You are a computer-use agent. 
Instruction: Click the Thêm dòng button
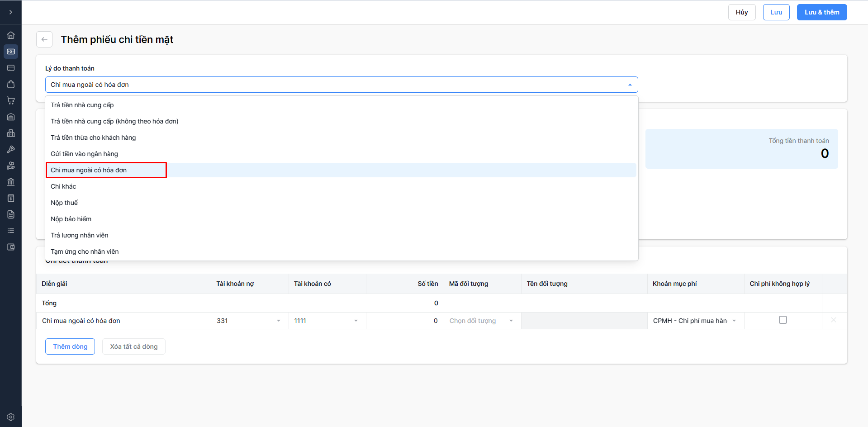pyautogui.click(x=70, y=346)
